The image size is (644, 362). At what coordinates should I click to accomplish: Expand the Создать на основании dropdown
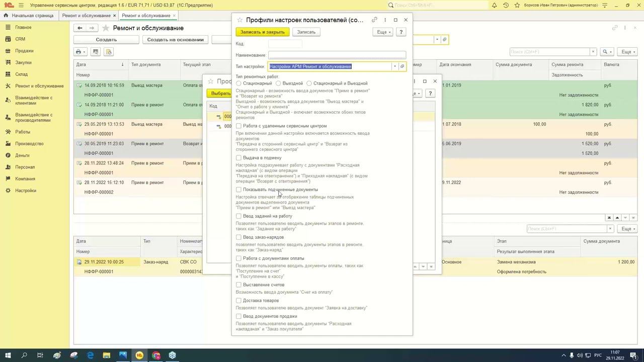pyautogui.click(x=175, y=40)
